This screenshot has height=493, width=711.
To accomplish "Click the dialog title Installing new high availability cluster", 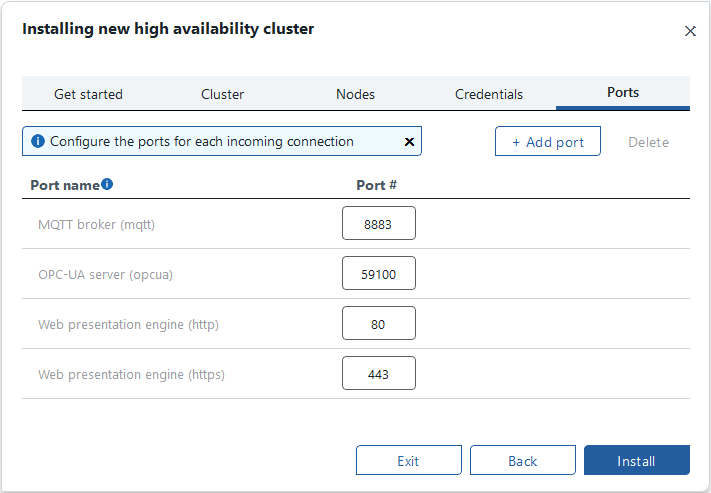I will click(x=168, y=29).
